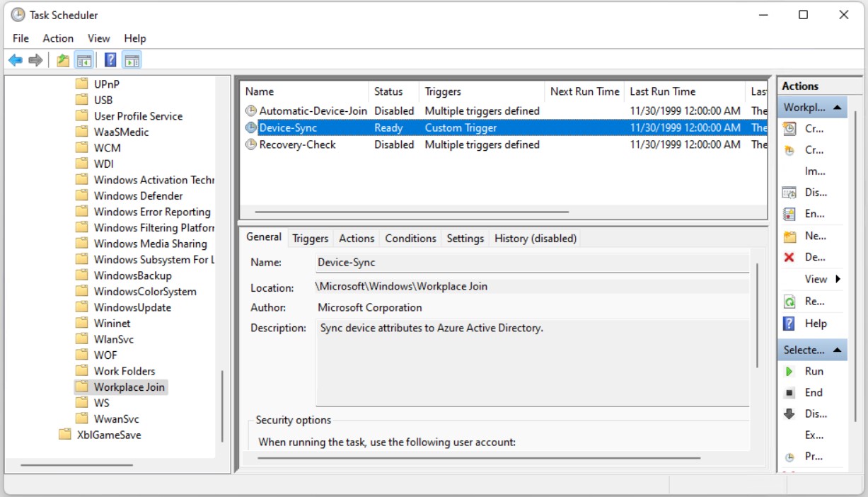Viewport: 868px width, 497px height.
Task: Click the folder icon next to XblGameSave
Action: click(65, 435)
